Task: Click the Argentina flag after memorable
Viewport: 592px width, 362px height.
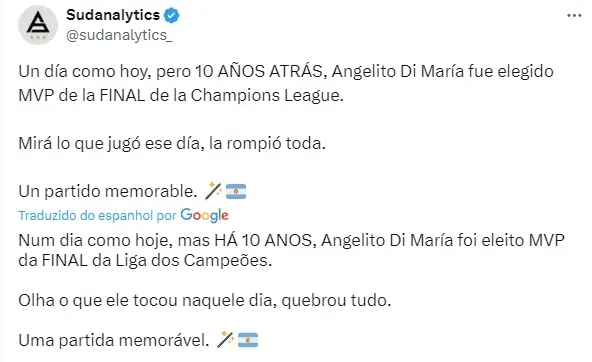Action: coord(236,191)
